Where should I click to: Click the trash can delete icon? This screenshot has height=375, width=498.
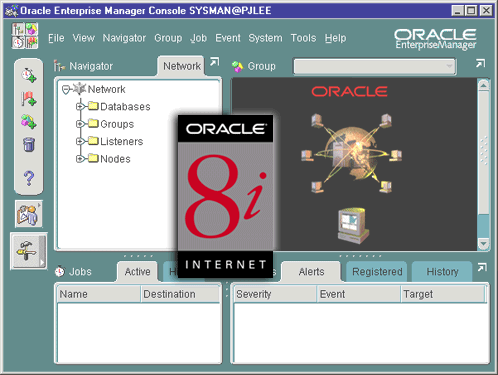click(x=29, y=145)
